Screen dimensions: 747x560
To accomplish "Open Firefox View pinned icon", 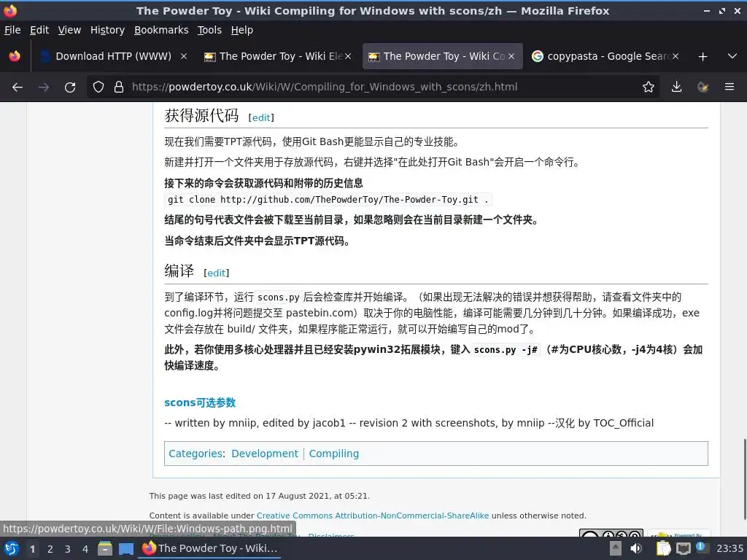I will coord(15,56).
